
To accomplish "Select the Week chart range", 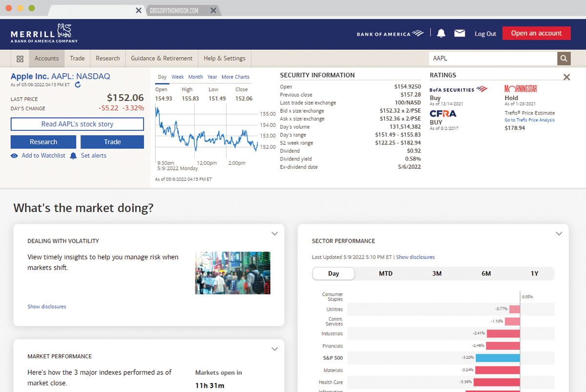I will point(178,77).
